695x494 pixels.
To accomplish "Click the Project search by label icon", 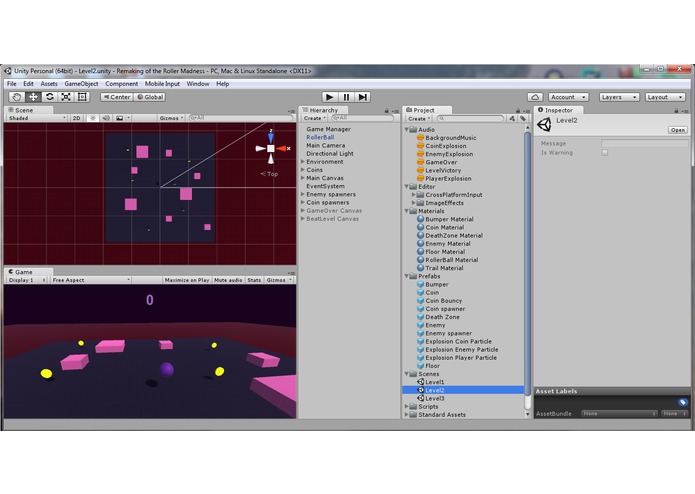I will point(523,118).
